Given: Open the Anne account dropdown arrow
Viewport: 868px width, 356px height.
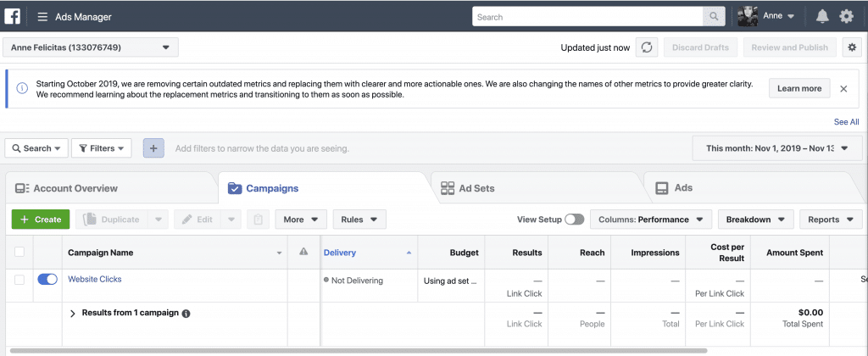Looking at the screenshot, I should (791, 17).
